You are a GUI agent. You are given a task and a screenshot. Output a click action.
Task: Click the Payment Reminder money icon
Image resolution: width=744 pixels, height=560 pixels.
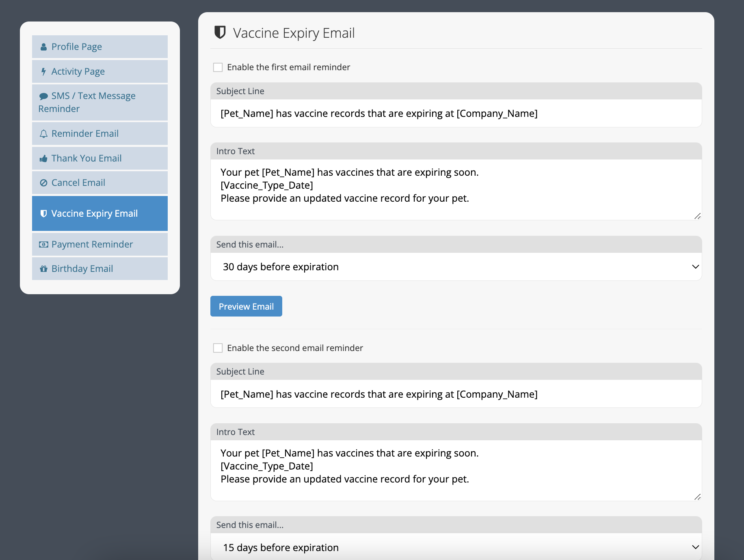[43, 245]
